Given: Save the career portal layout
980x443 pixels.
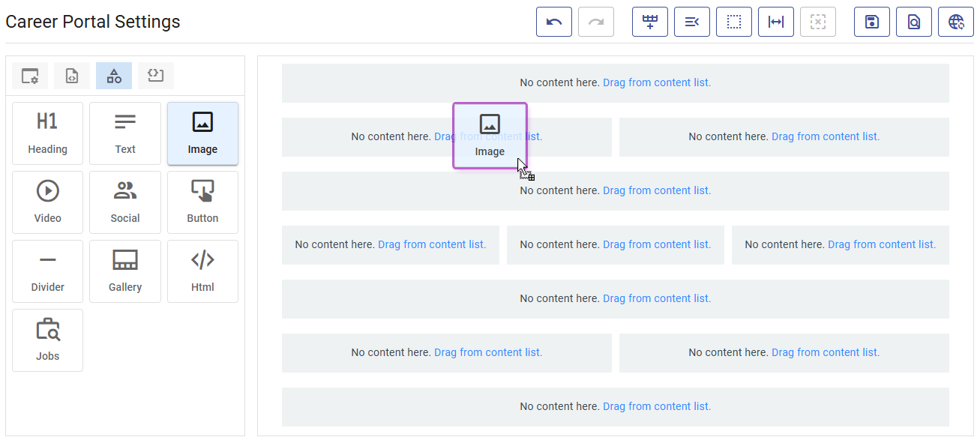Looking at the screenshot, I should pyautogui.click(x=871, y=22).
